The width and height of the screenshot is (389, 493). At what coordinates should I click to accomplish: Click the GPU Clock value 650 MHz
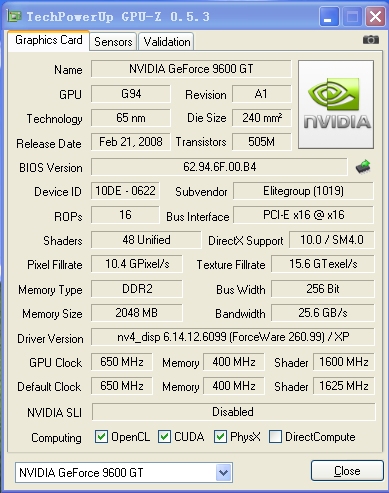pos(122,362)
